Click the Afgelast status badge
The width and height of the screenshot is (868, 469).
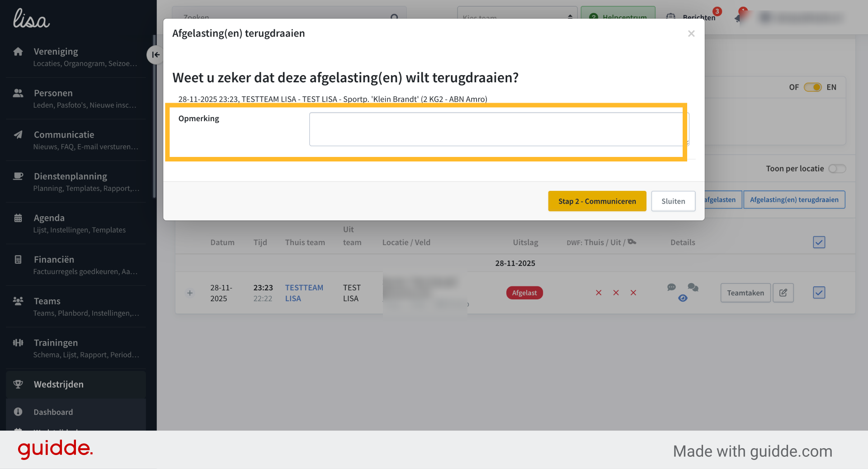(x=524, y=293)
